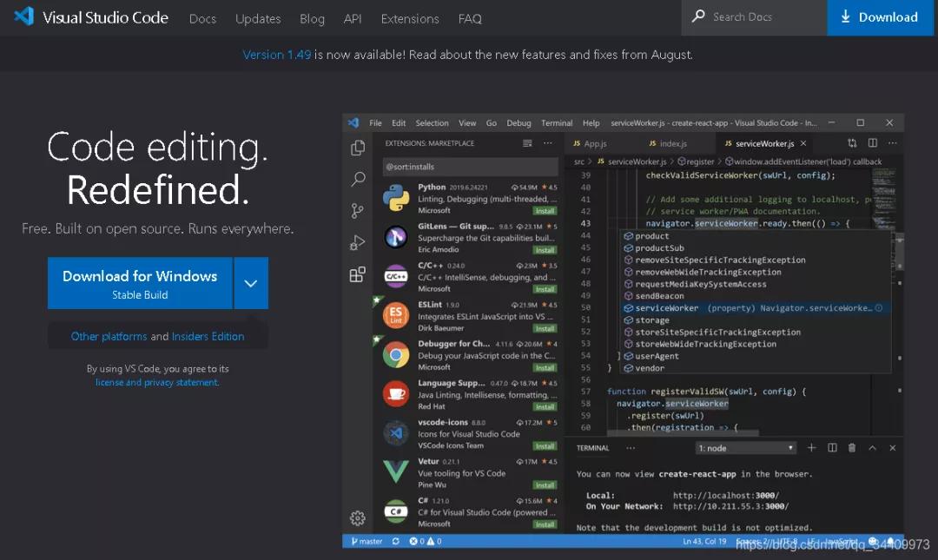Image resolution: width=938 pixels, height=560 pixels.
Task: Open the terminal selector '1: node' dropdown
Action: [746, 448]
